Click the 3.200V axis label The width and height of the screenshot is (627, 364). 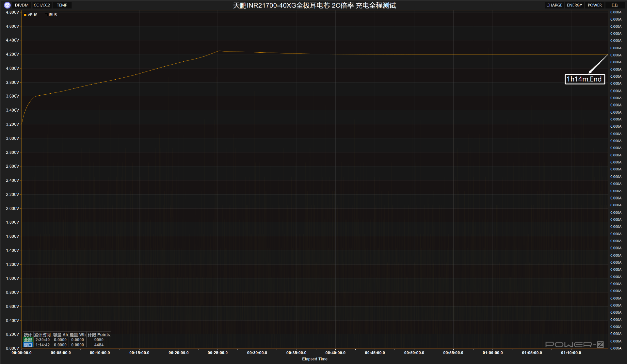point(12,124)
